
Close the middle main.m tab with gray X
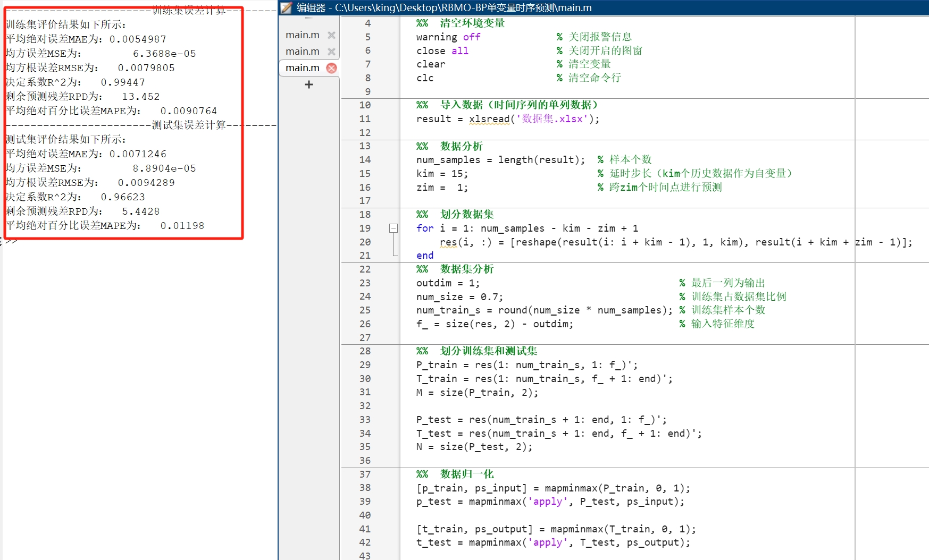[331, 51]
